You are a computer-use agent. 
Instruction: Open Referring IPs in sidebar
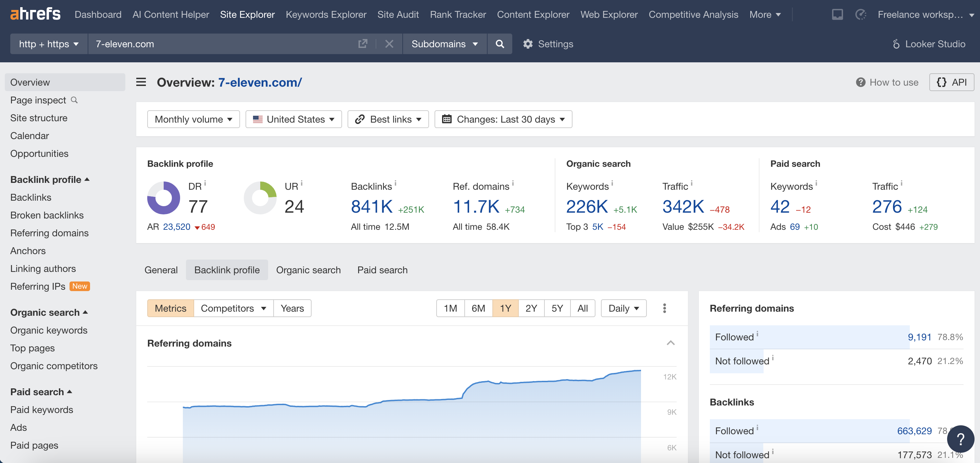pyautogui.click(x=38, y=286)
